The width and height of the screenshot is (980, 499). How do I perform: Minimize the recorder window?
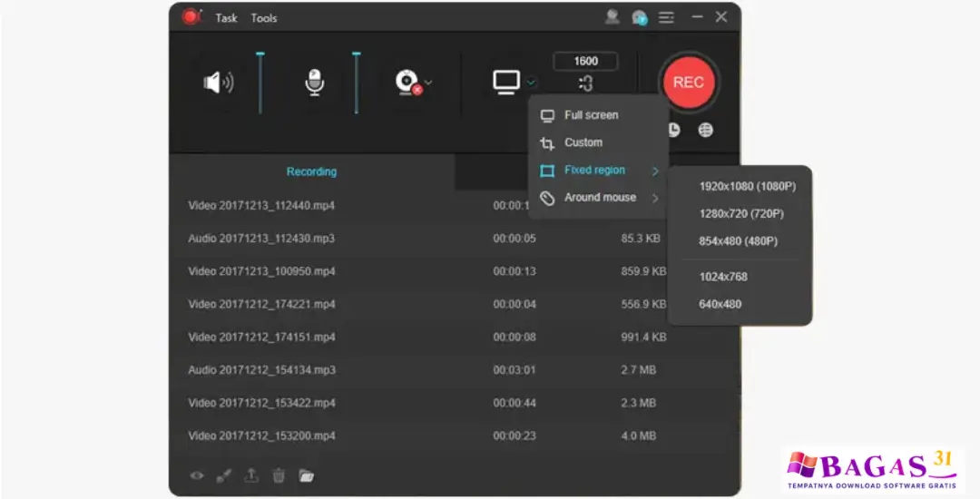click(697, 17)
